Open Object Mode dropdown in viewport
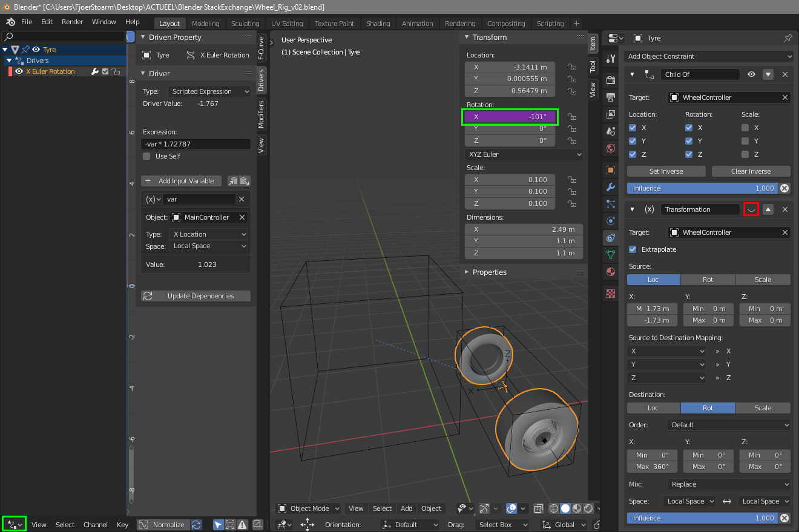Viewport: 799px width, 532px height. (309, 508)
